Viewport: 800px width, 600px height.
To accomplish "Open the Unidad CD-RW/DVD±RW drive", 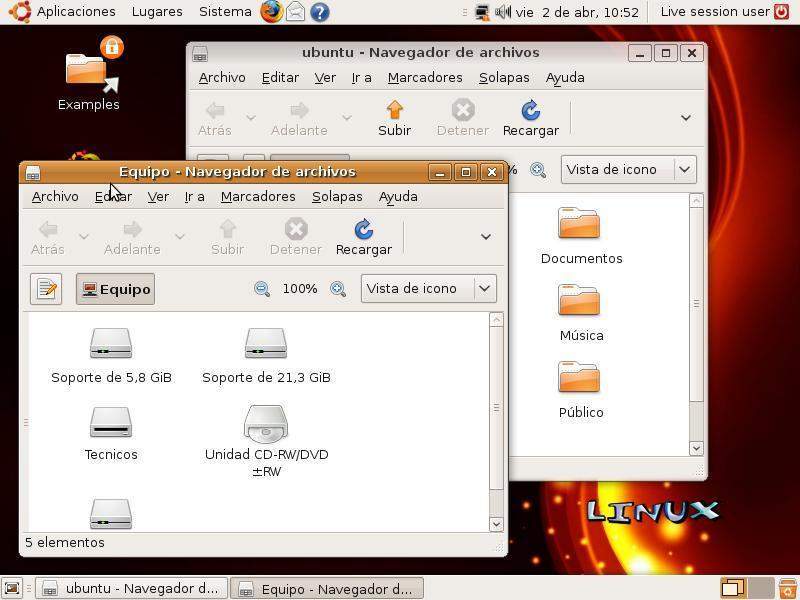I will 266,424.
